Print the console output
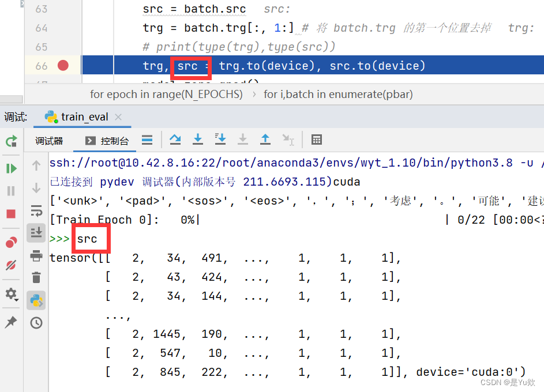 coord(36,256)
